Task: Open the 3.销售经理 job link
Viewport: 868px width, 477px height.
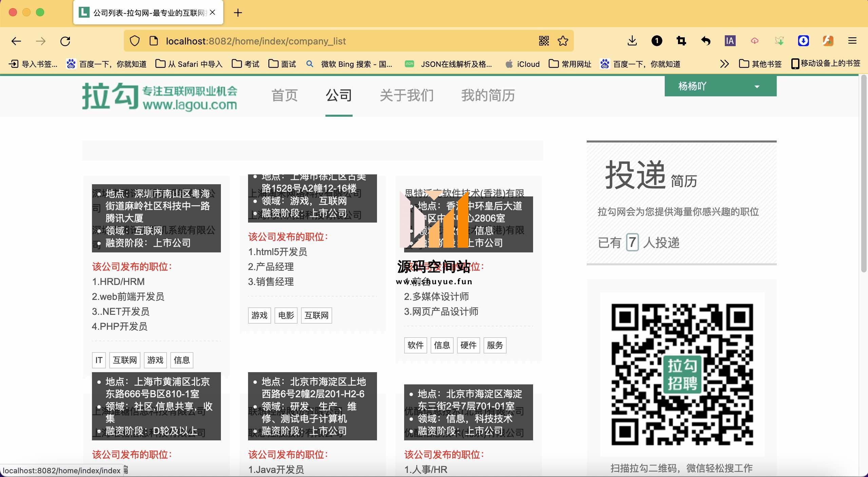Action: 271,282
